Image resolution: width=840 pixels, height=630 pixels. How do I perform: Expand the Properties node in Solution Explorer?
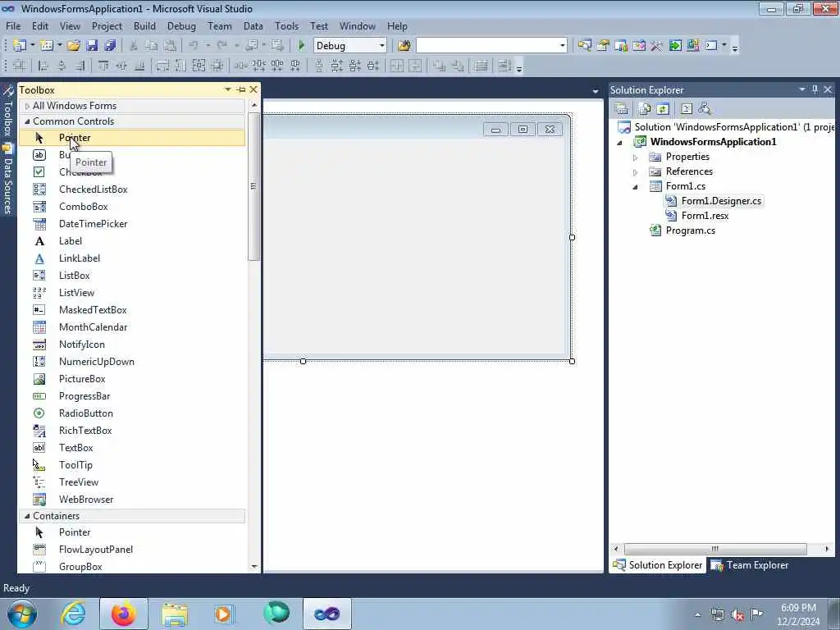coord(636,157)
